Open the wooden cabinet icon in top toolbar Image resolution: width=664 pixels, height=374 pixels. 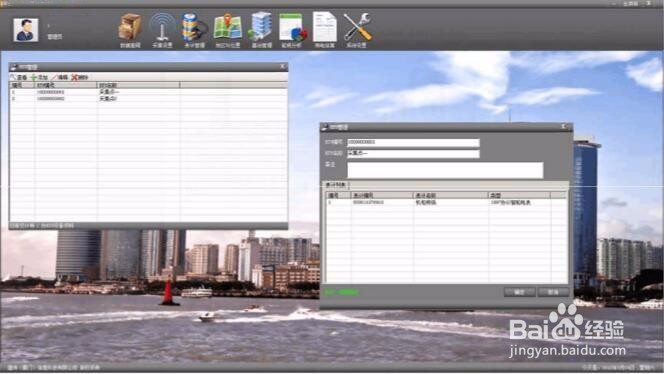coord(130,30)
